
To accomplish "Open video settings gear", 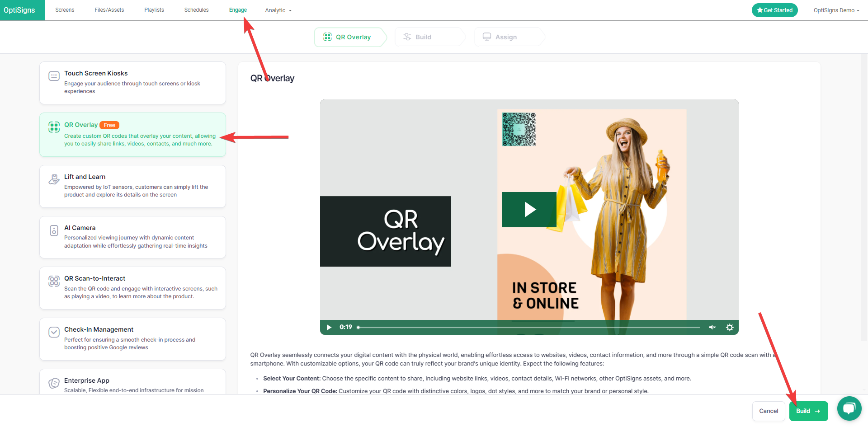I will (x=729, y=328).
